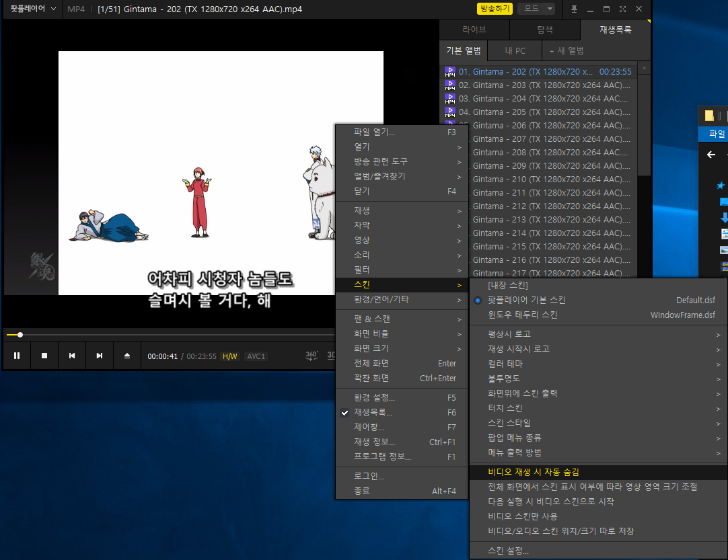Select 꽉찬 화면 Ctrl+Enter menu item
Screen dimensions: 728x560
[402, 378]
